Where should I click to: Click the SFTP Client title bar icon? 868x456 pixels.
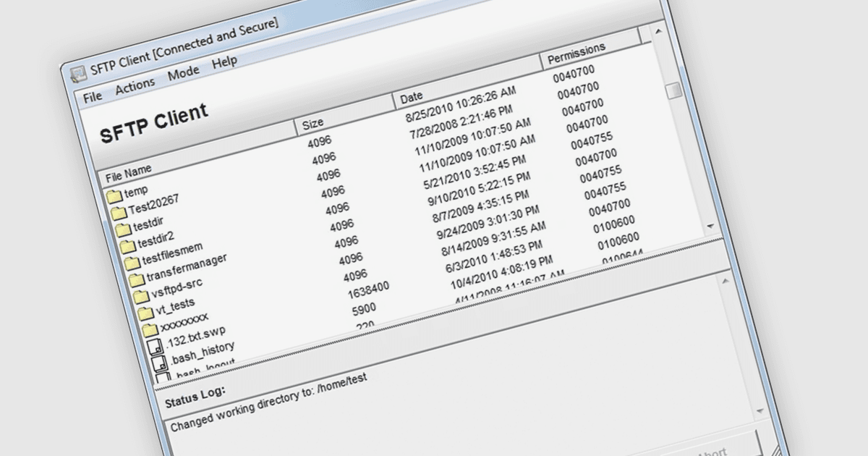[x=78, y=74]
